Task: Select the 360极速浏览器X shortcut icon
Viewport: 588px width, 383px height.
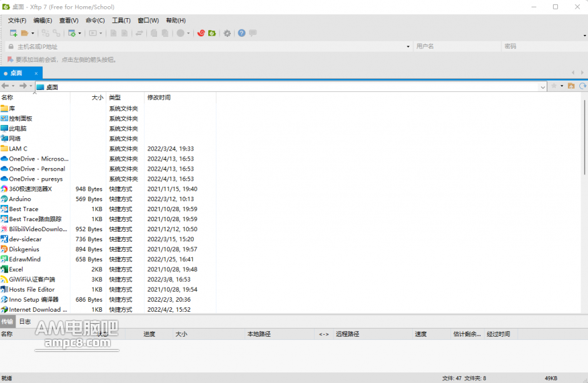Action: coord(4,189)
